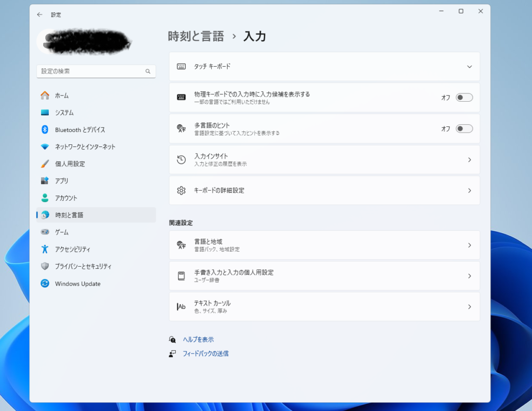Open テキスト カーソル row label

[212, 303]
